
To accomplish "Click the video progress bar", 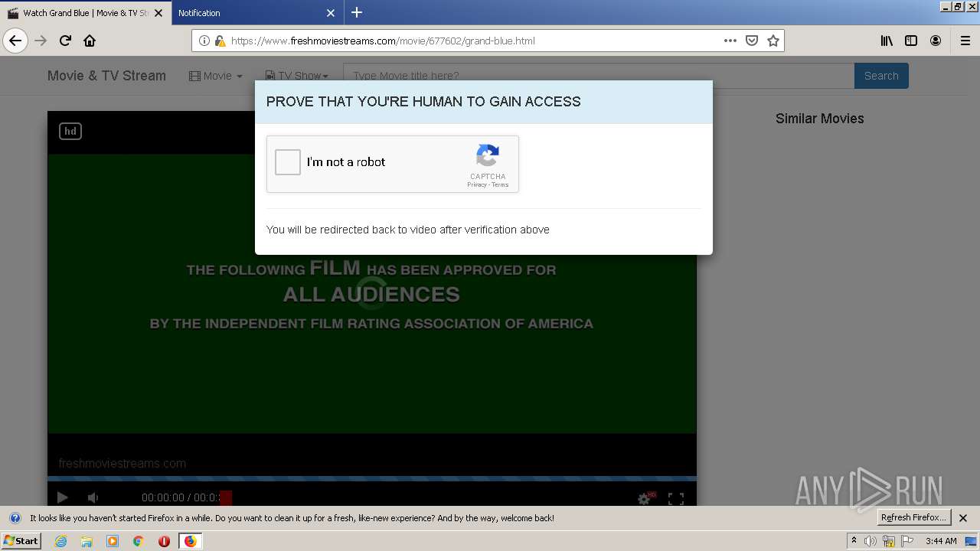I will [372, 478].
